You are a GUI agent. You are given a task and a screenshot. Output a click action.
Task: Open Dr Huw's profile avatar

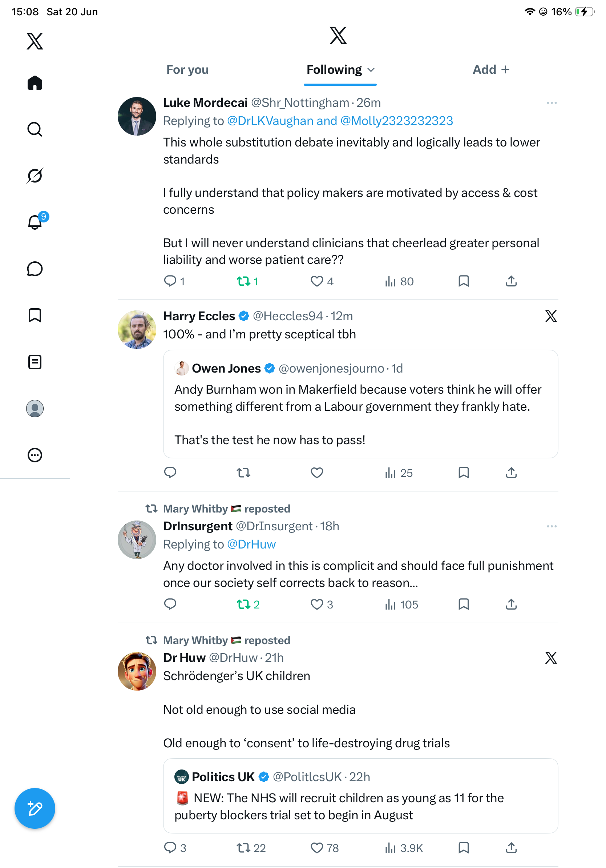coord(137,671)
